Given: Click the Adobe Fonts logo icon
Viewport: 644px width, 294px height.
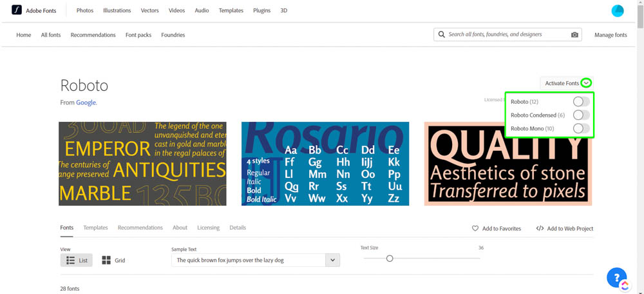Looking at the screenshot, I should [x=17, y=10].
